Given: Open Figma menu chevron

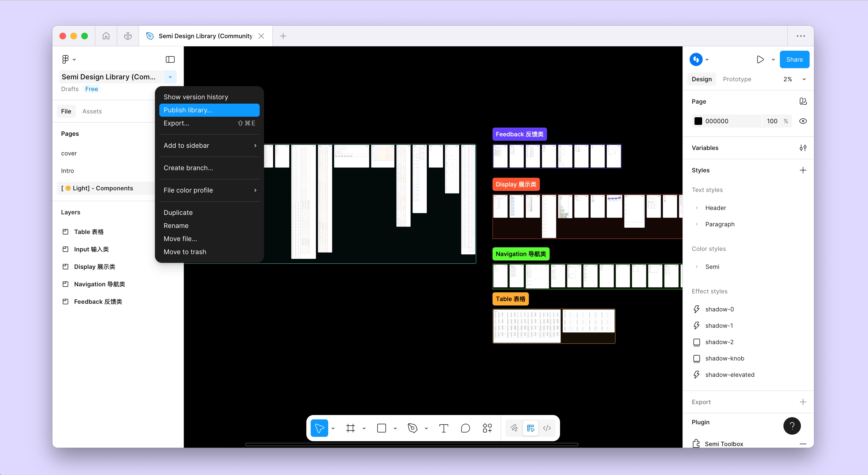Looking at the screenshot, I should tap(74, 60).
